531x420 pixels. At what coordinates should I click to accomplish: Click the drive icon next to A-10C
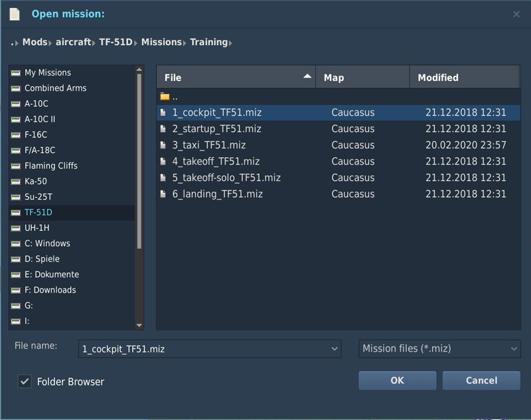15,104
